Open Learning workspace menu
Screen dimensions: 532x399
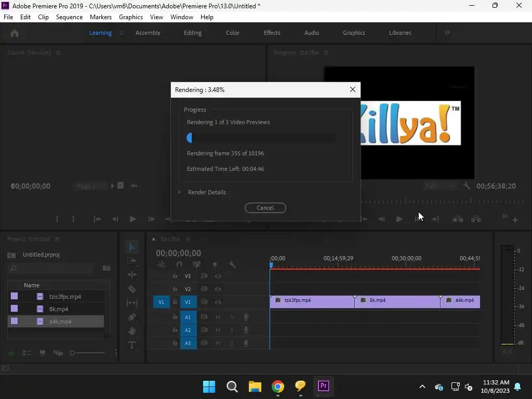[122, 33]
